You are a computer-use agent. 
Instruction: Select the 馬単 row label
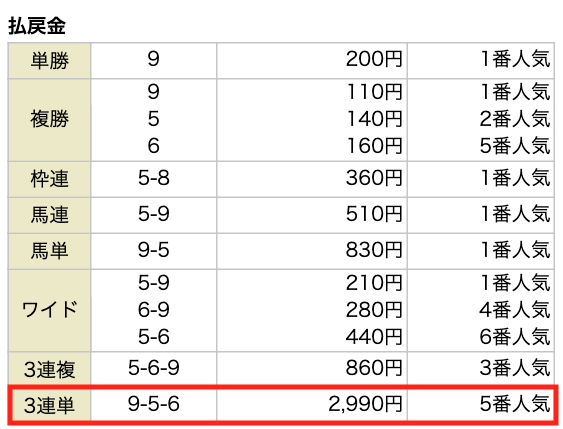(x=49, y=251)
